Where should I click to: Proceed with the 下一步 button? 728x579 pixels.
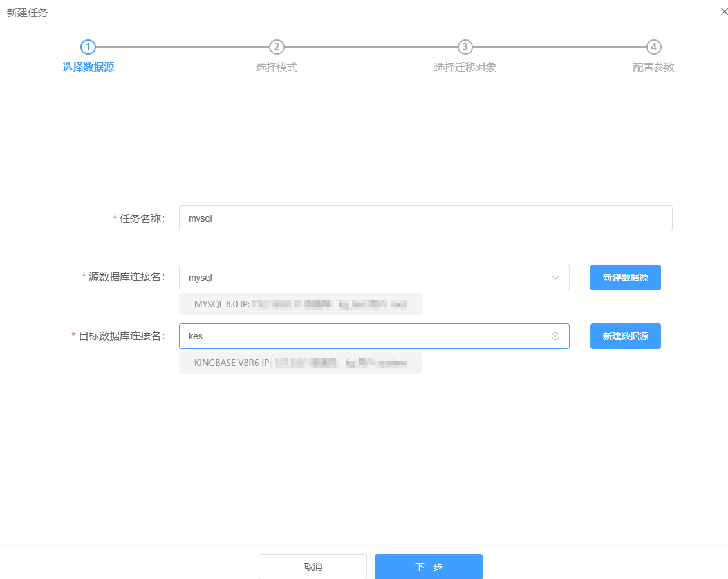(x=428, y=567)
